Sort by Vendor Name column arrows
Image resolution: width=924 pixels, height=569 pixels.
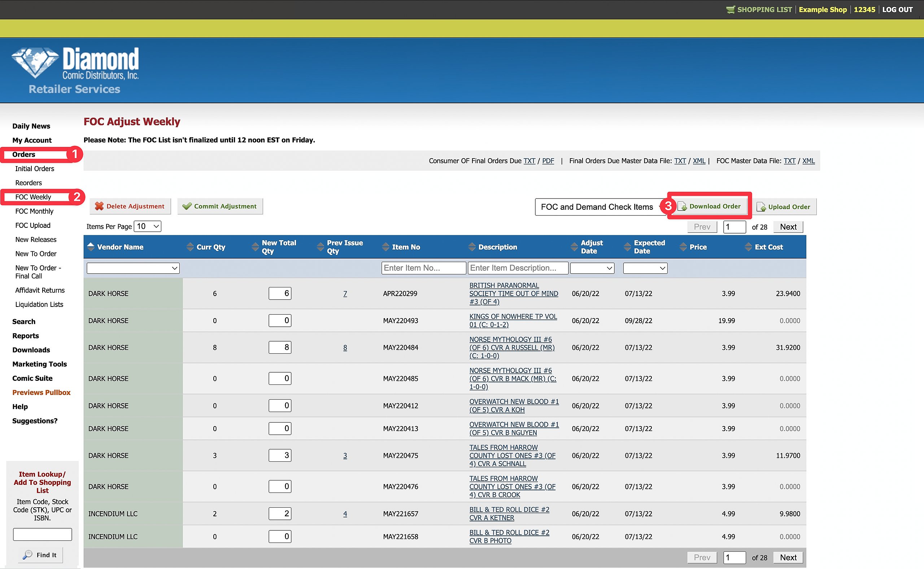91,247
